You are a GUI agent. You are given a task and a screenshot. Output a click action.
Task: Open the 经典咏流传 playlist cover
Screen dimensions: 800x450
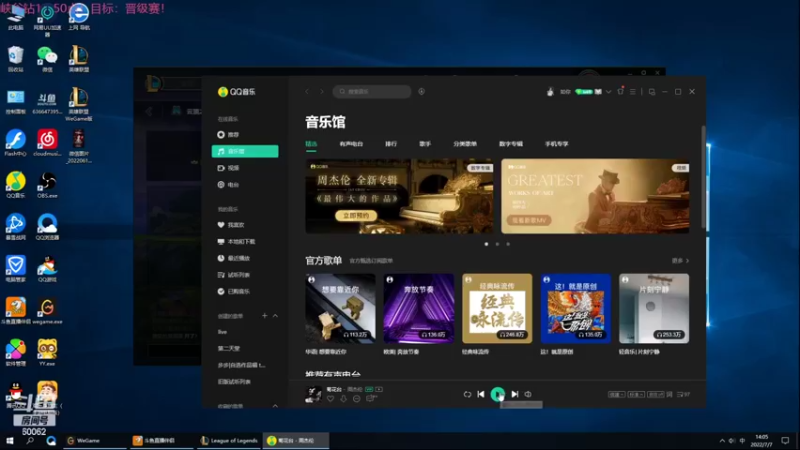[497, 309]
